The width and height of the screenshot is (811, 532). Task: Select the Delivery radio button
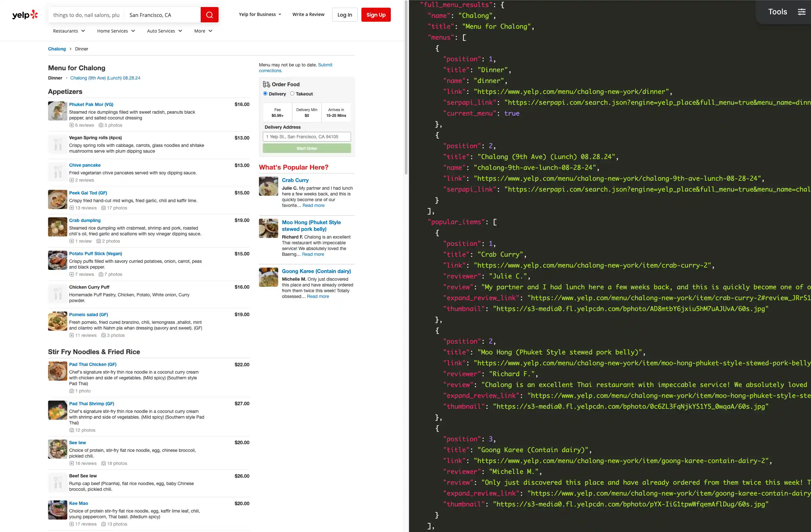point(265,94)
